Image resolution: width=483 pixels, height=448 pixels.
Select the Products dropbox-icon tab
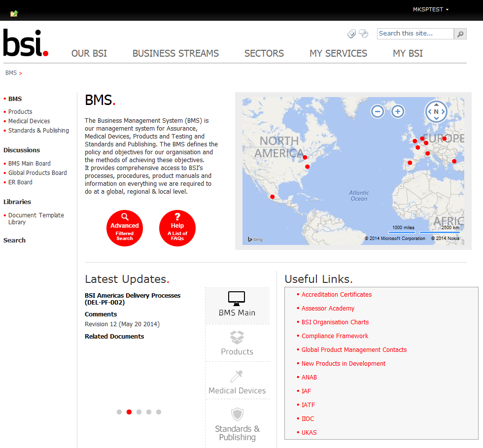(x=237, y=343)
